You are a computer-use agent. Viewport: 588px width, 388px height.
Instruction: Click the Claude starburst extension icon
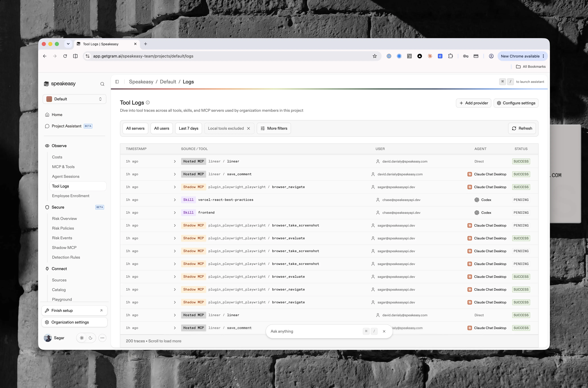coord(430,56)
